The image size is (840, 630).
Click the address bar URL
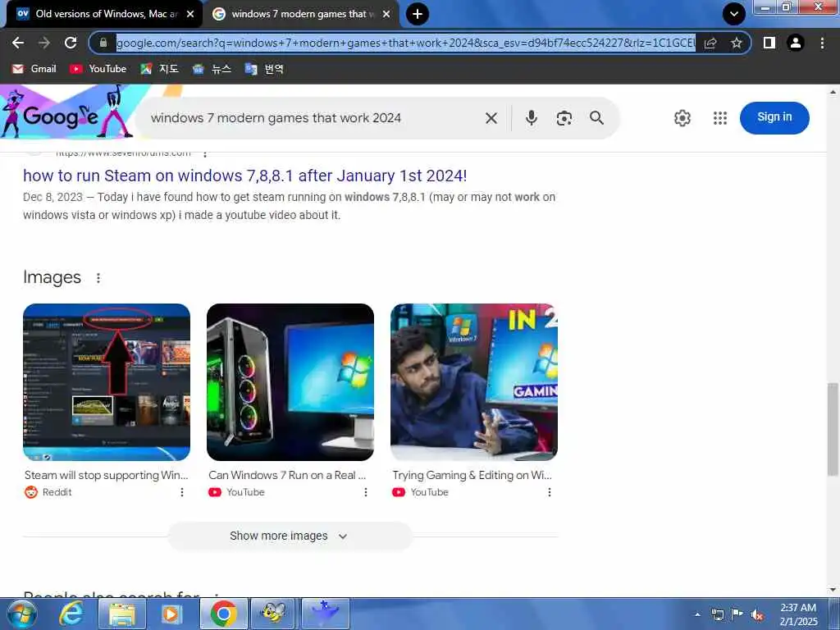point(405,43)
